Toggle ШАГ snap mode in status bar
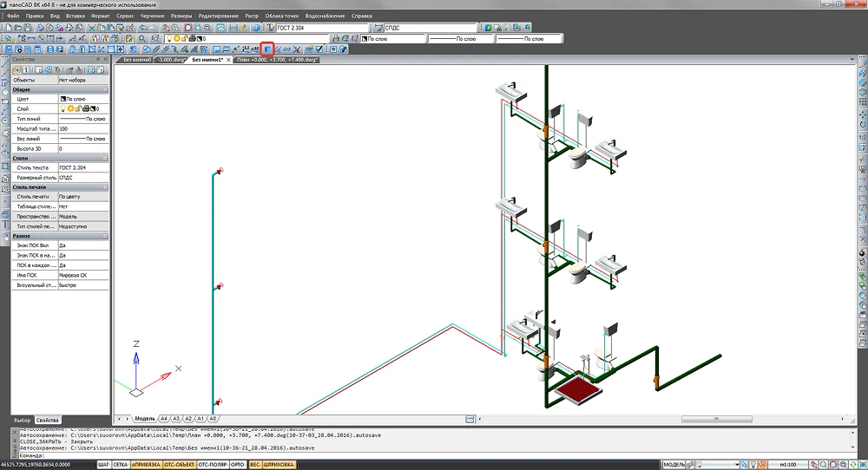The height and width of the screenshot is (470, 868). [103, 465]
